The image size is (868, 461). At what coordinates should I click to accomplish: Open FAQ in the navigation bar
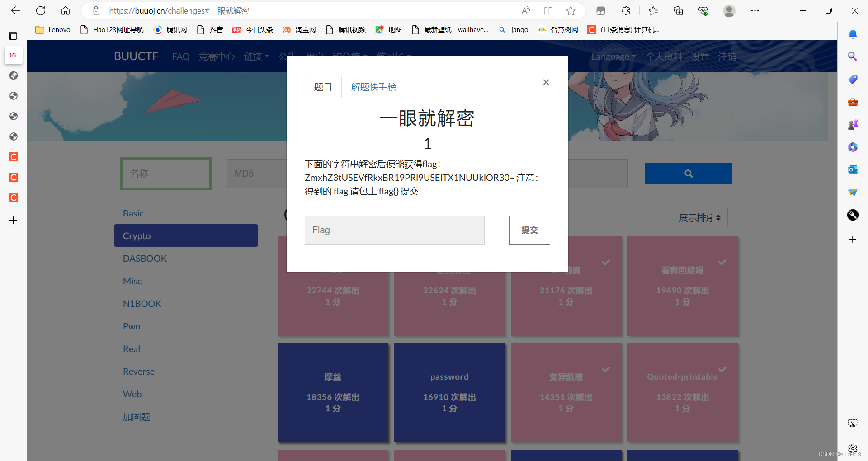point(180,56)
